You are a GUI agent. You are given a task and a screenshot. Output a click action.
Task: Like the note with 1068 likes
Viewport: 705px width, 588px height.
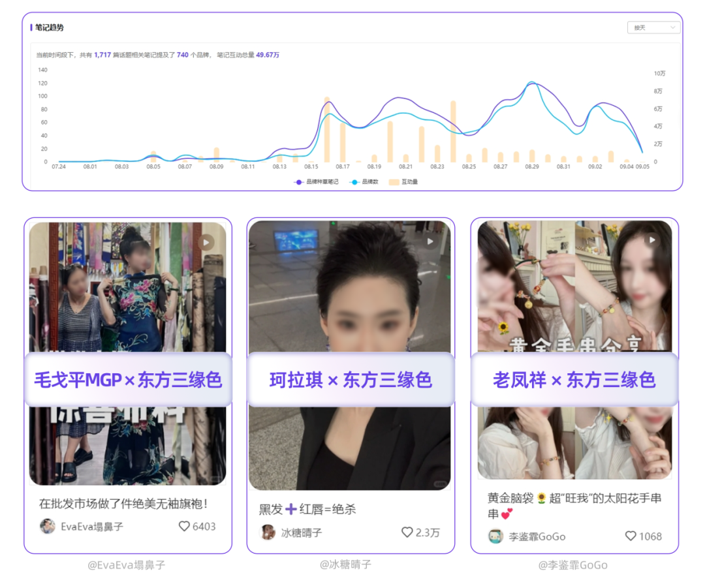[x=631, y=536]
